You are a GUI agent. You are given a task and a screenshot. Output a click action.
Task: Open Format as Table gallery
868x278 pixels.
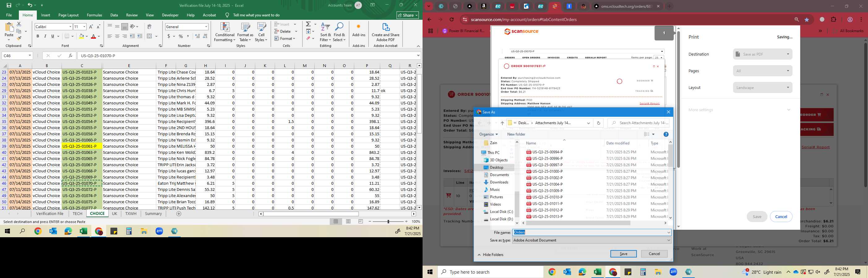click(245, 32)
